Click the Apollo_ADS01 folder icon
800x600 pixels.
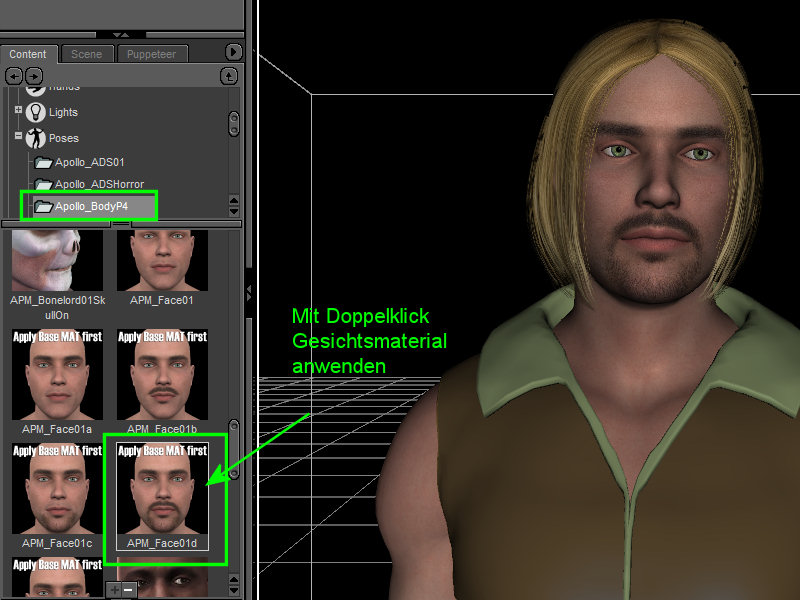tap(43, 163)
